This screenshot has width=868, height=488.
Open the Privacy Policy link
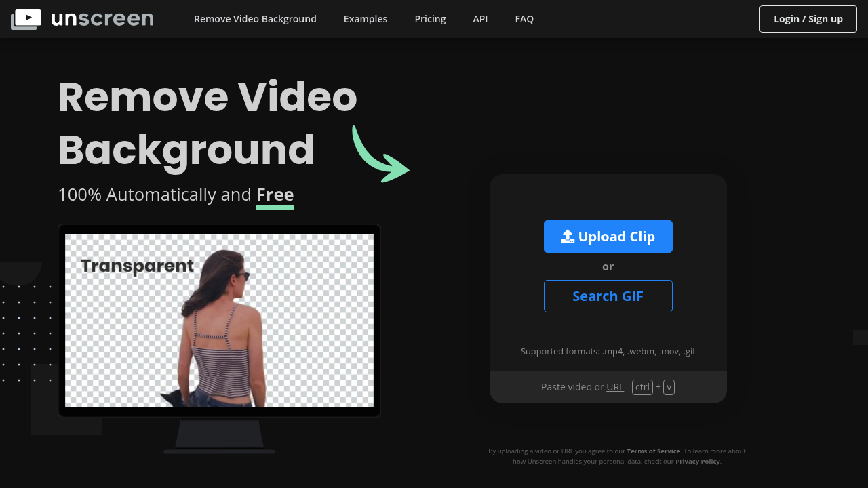click(x=697, y=461)
